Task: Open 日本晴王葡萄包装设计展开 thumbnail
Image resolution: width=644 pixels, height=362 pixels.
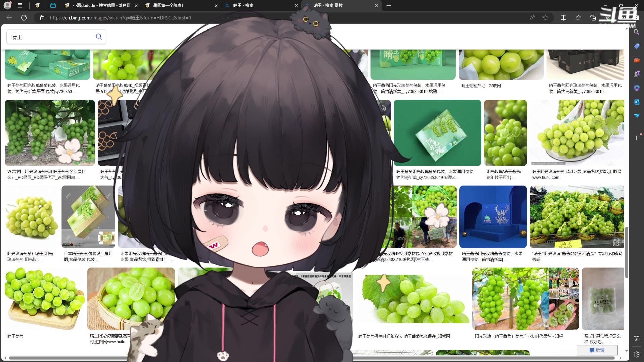Action: (88, 217)
